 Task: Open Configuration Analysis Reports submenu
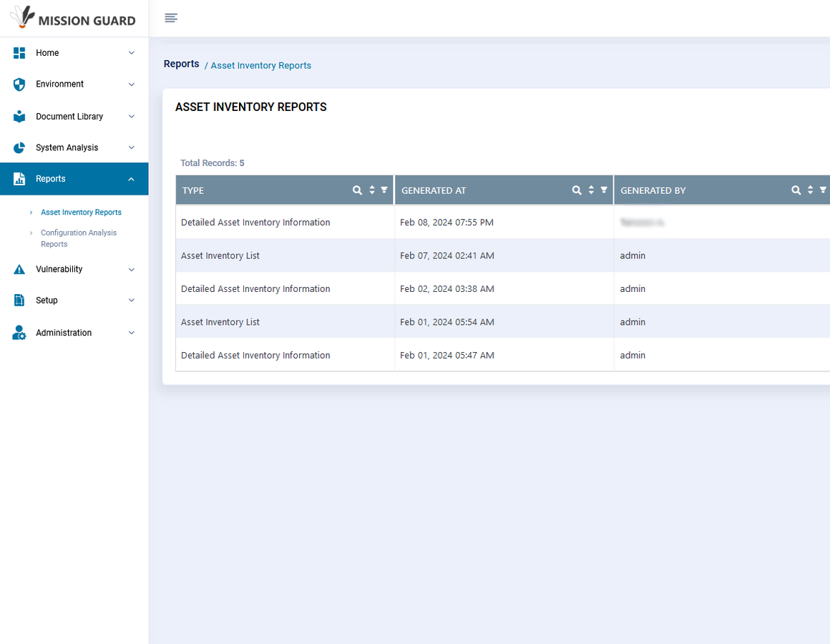point(78,238)
